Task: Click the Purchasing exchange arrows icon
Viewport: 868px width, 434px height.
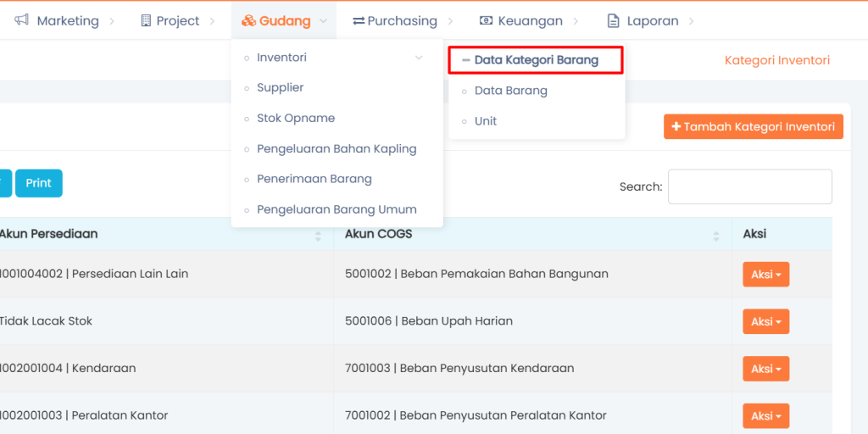Action: (359, 20)
